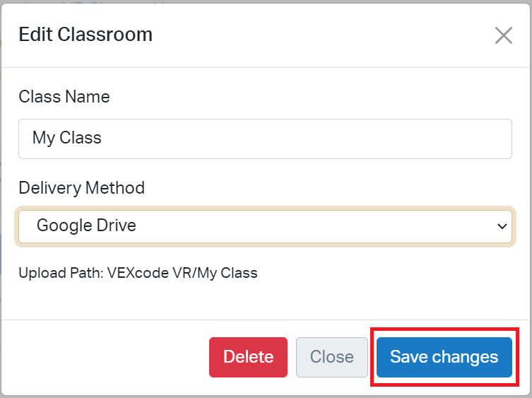The width and height of the screenshot is (532, 398).
Task: Delete this classroom using the red button
Action: pos(248,357)
